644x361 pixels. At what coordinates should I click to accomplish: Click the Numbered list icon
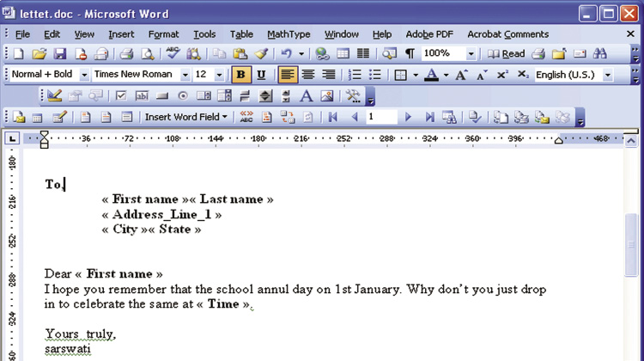coord(354,75)
